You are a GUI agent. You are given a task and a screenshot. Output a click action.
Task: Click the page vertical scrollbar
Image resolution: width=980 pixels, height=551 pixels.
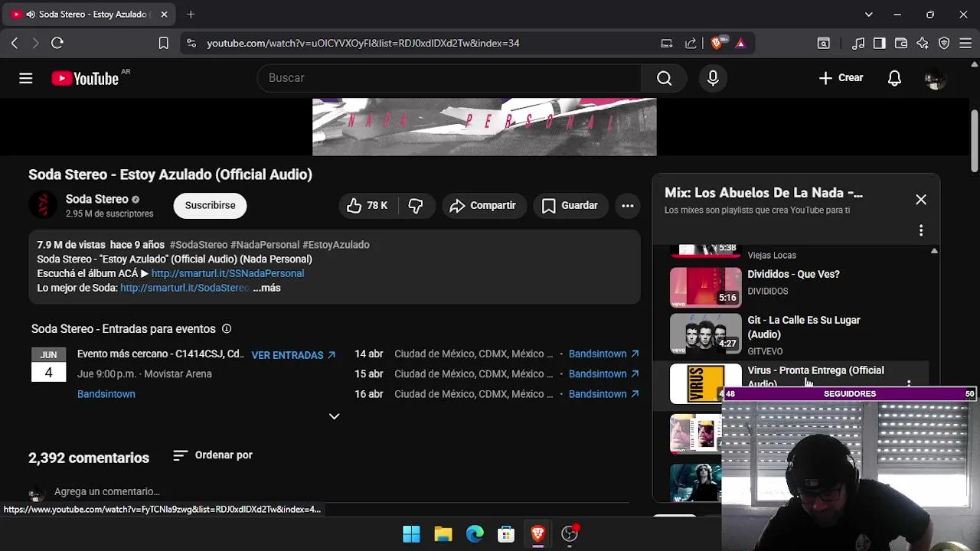pos(975,142)
